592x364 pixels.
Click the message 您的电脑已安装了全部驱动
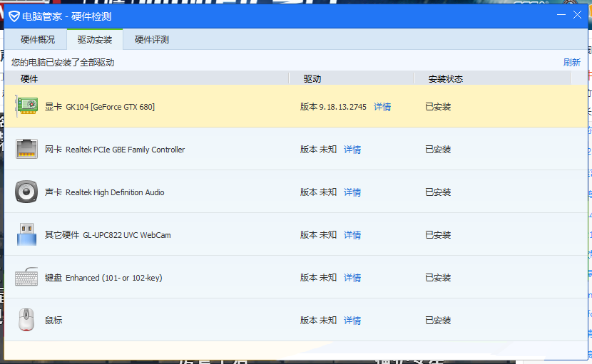63,62
